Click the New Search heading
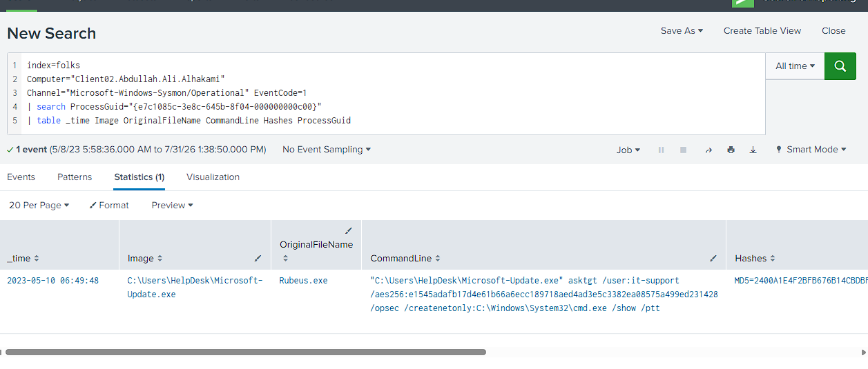The height and width of the screenshot is (369, 868). 52,33
